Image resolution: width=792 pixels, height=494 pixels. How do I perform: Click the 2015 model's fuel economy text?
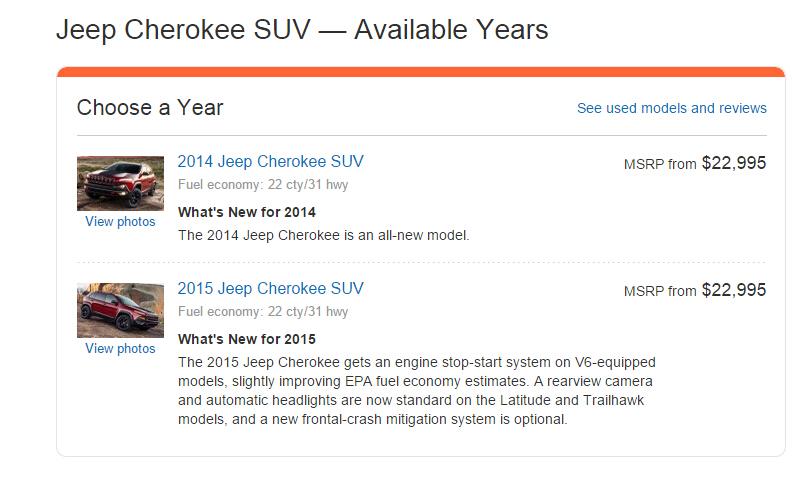click(263, 312)
